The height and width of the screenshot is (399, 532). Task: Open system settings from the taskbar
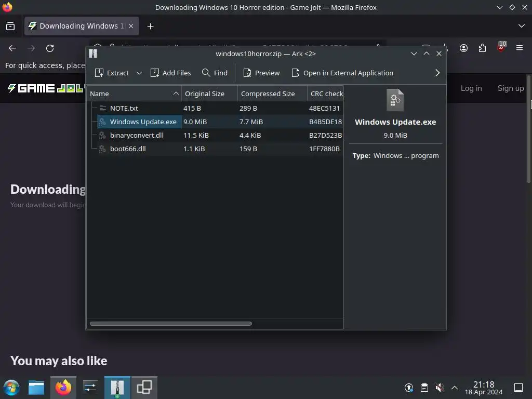90,388
